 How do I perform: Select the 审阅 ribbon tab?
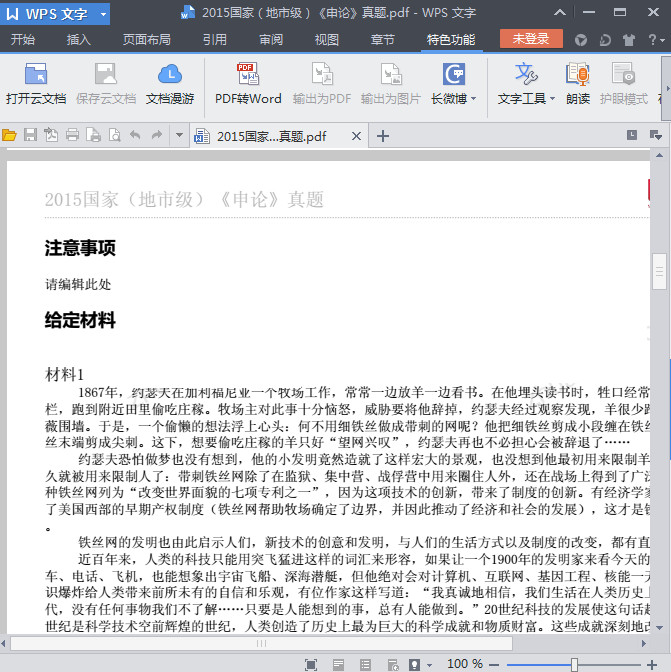pyautogui.click(x=271, y=40)
